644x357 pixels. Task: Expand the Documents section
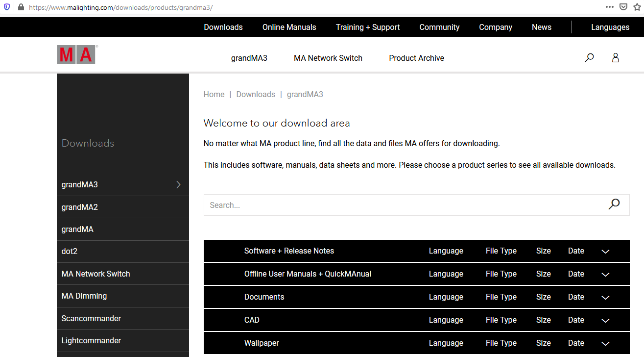pos(605,297)
